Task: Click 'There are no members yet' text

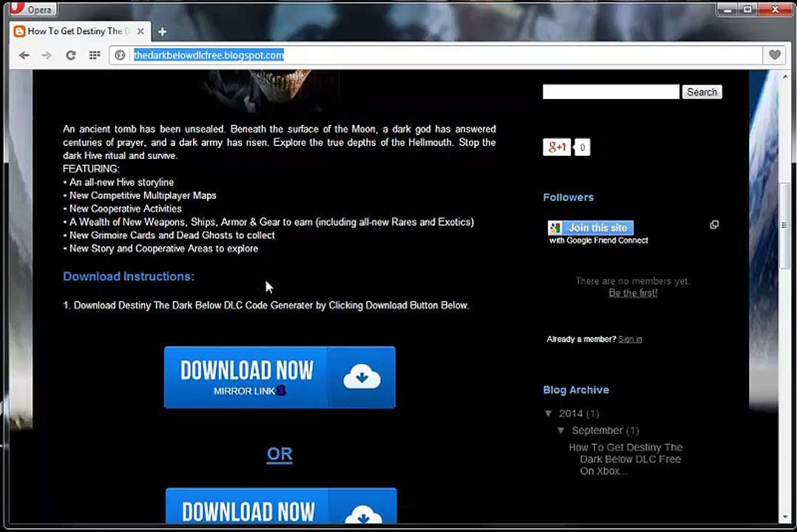Action: point(632,281)
